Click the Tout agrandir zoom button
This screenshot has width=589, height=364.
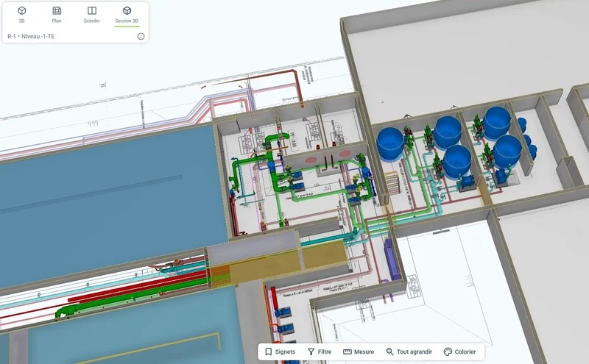409,352
